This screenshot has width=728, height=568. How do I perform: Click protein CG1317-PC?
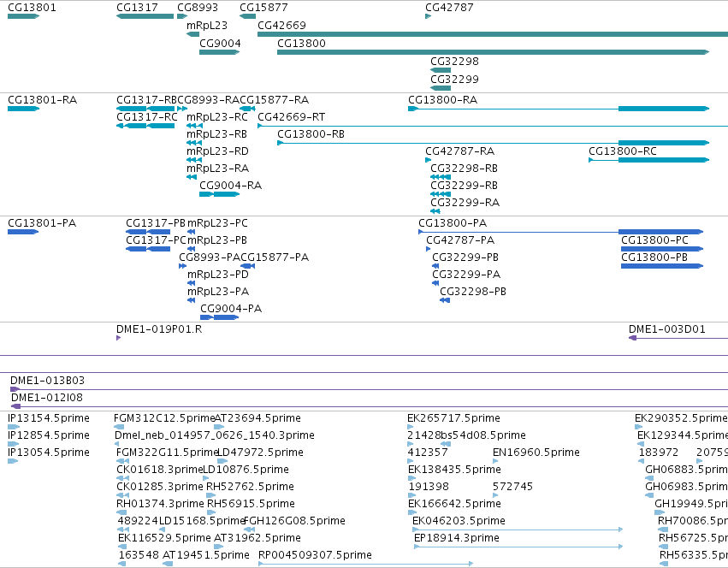pos(156,240)
